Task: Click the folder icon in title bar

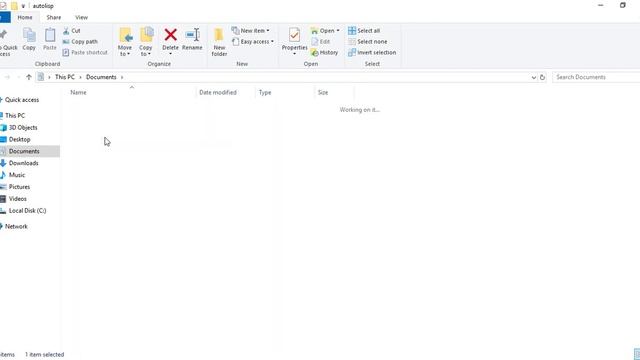Action: click(14, 6)
